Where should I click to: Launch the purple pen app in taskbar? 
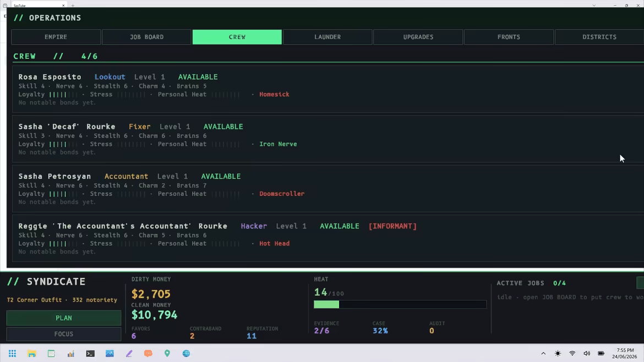pyautogui.click(x=129, y=353)
